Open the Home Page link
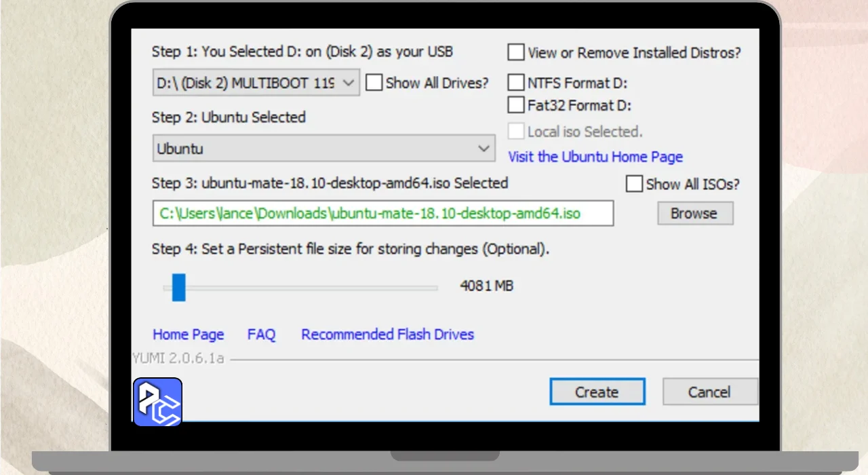The width and height of the screenshot is (868, 475). click(x=188, y=335)
